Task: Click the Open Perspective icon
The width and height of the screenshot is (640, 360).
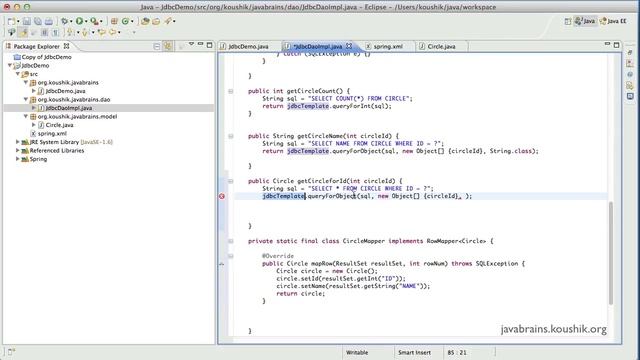Action: click(x=568, y=21)
